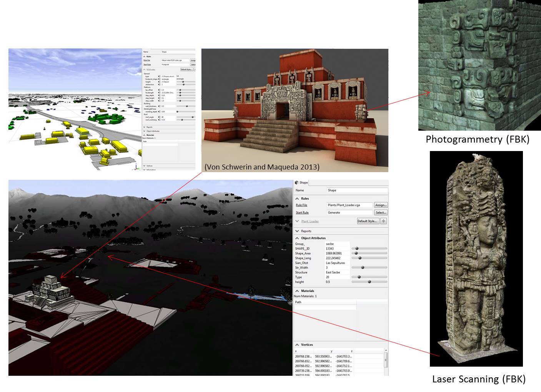Image resolution: width=541 pixels, height=392 pixels.
Task: Collapse the Rules section in upper Inspector
Action: (x=144, y=56)
